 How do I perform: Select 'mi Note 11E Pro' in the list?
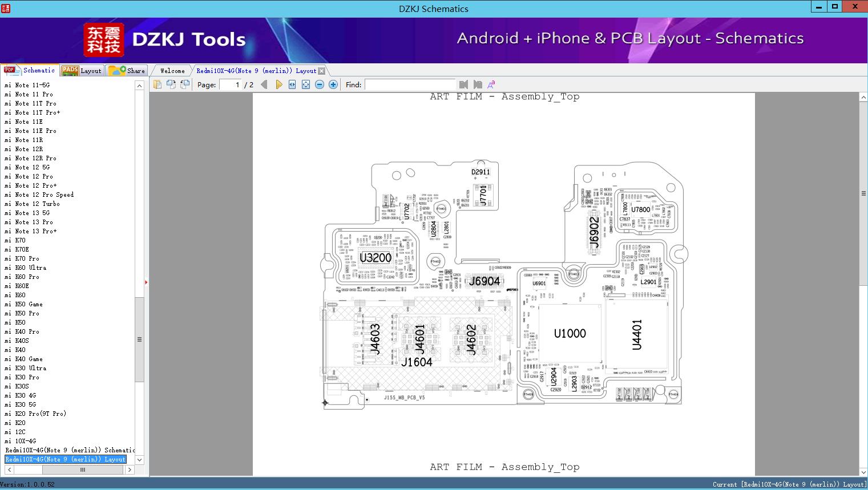[30, 131]
